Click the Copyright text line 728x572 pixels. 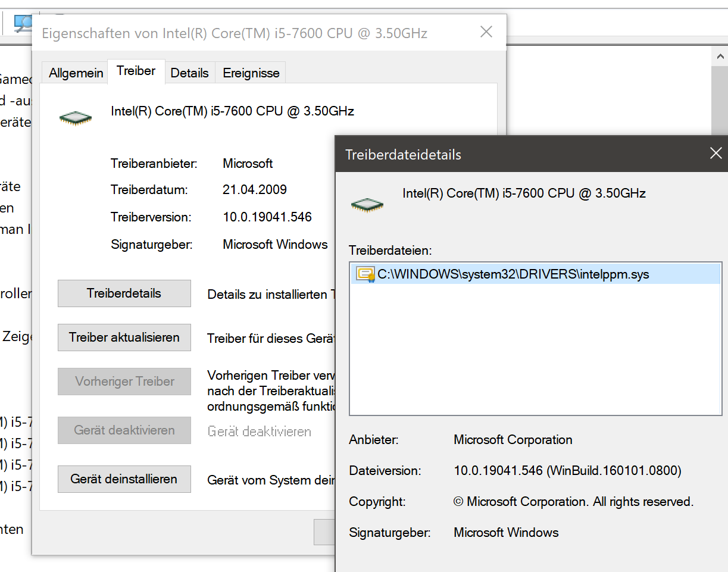574,502
